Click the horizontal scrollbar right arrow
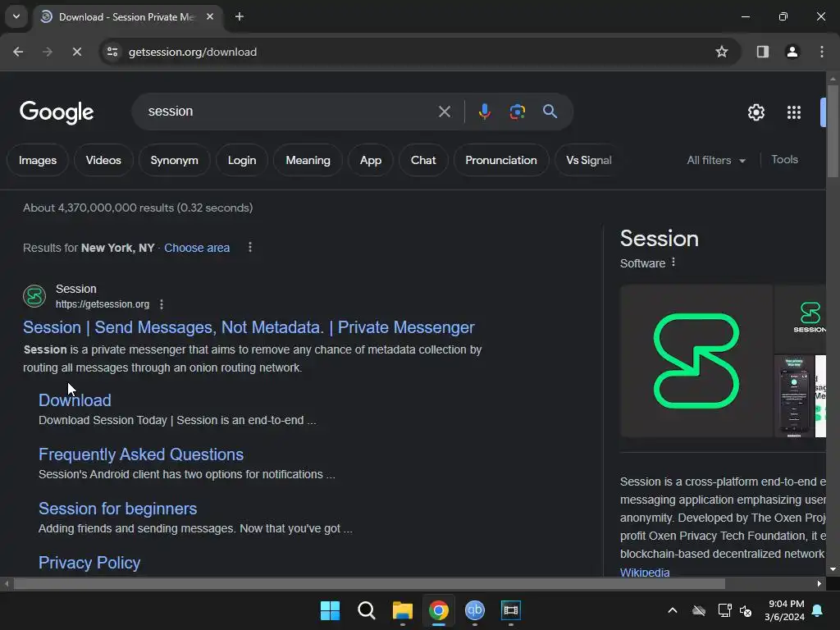The width and height of the screenshot is (840, 630). pos(819,583)
